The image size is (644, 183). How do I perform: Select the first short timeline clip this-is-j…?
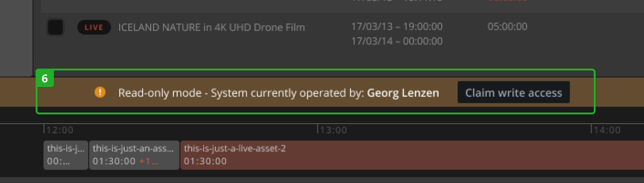66,155
